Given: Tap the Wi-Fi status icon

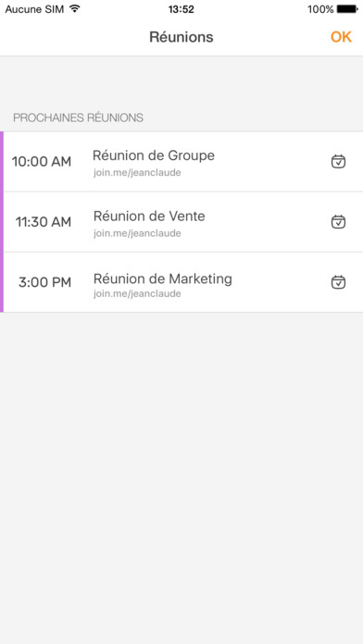Looking at the screenshot, I should click(x=74, y=8).
